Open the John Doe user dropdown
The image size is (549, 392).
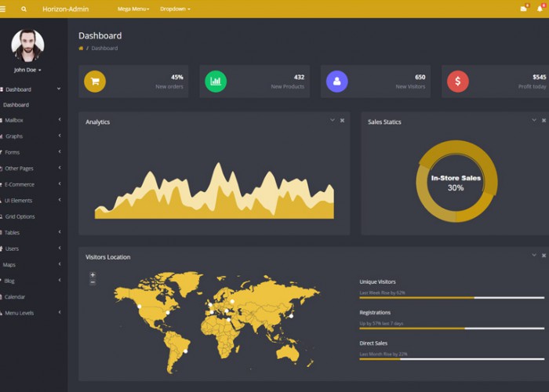click(27, 70)
